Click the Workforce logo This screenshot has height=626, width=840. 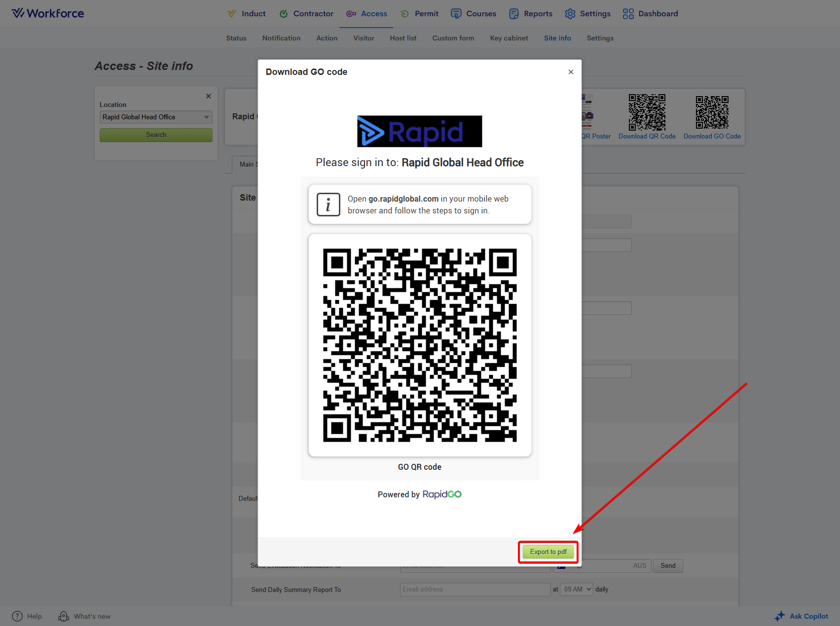tap(48, 13)
